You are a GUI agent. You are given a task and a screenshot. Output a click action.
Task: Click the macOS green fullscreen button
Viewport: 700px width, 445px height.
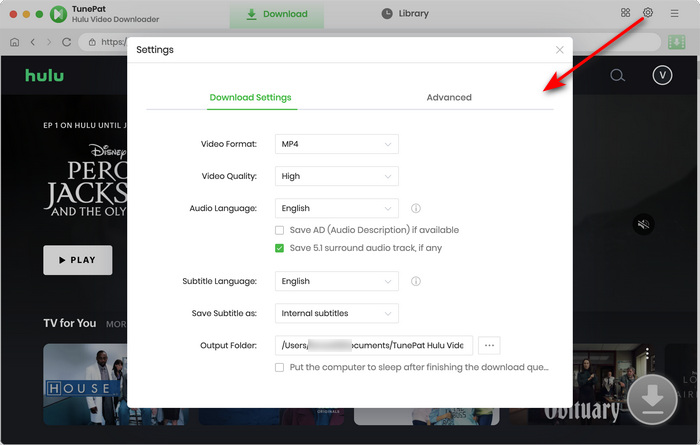coord(39,14)
